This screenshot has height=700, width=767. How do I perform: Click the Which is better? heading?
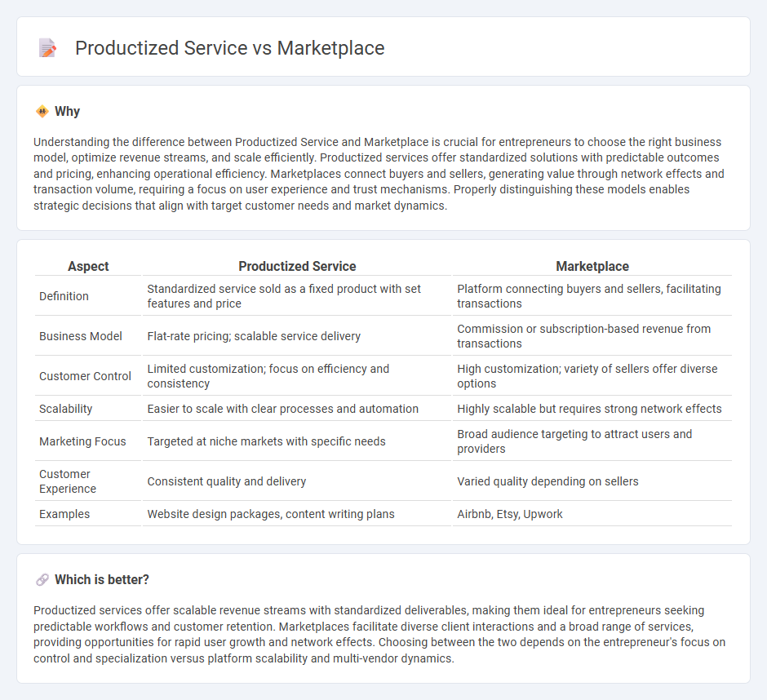pos(102,580)
